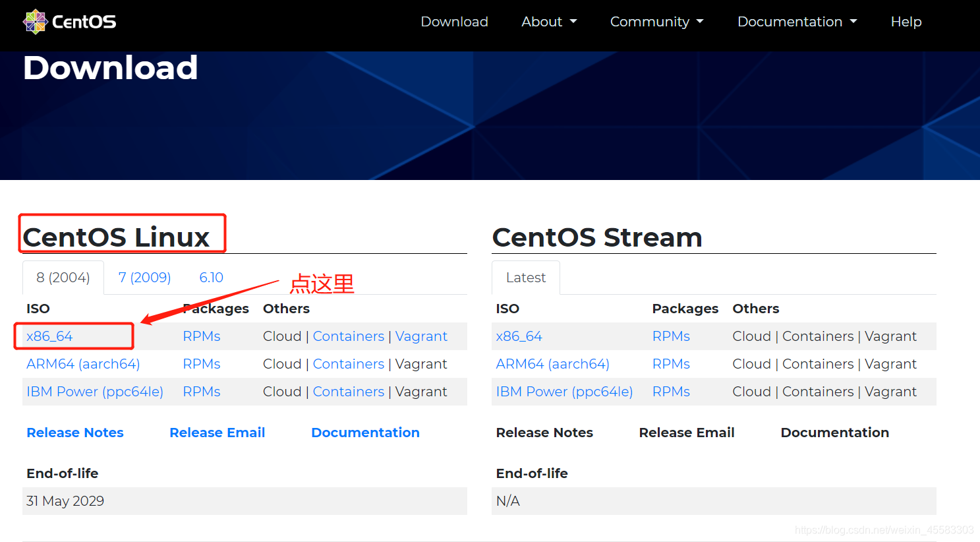Open the blue Release Email link
The height and width of the screenshot is (542, 980).
point(217,433)
